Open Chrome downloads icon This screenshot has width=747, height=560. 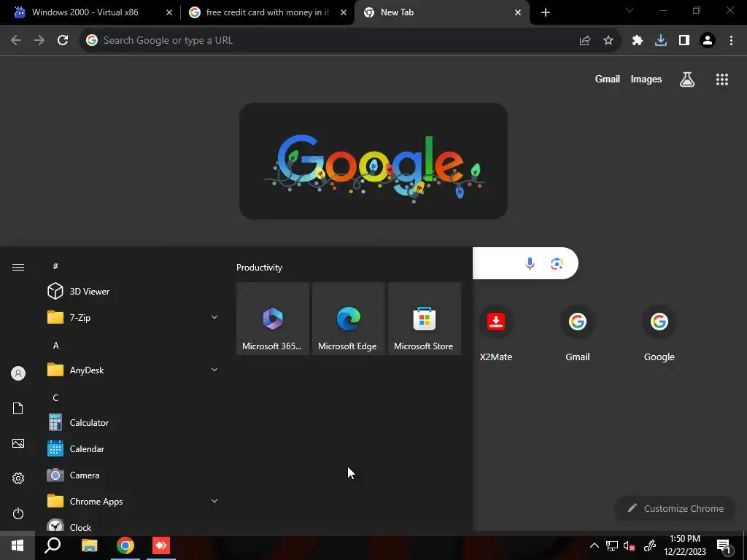(x=661, y=41)
